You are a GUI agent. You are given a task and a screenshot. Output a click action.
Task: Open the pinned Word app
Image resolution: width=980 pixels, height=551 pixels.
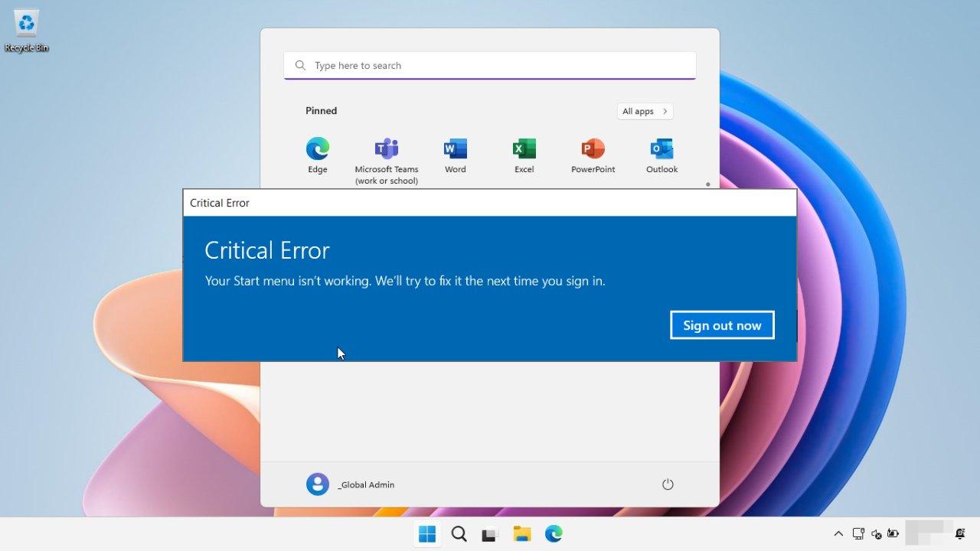pos(455,155)
